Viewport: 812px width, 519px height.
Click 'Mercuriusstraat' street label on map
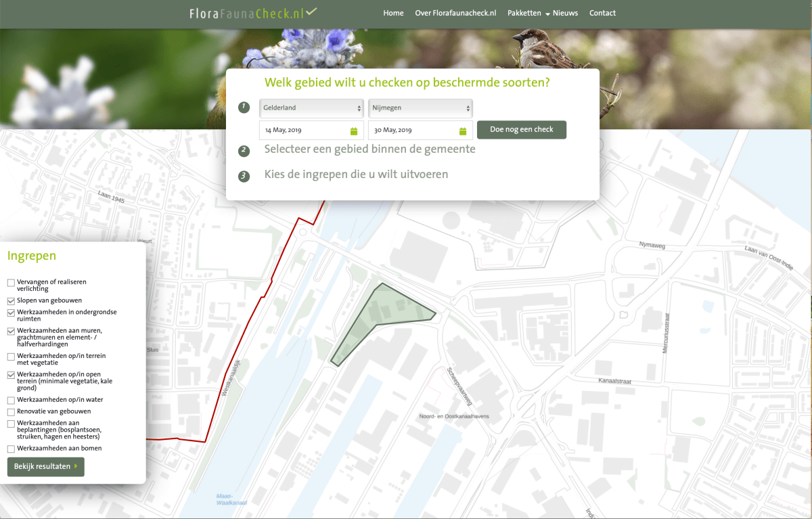(666, 332)
